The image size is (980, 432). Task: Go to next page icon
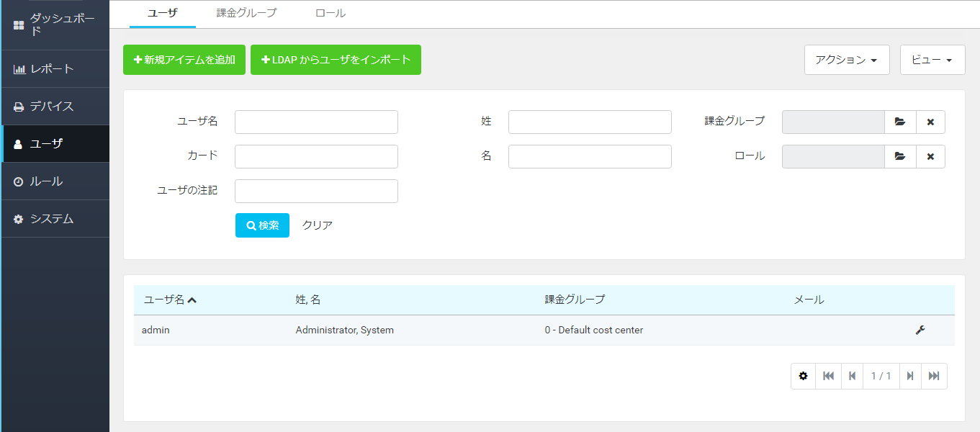(910, 376)
